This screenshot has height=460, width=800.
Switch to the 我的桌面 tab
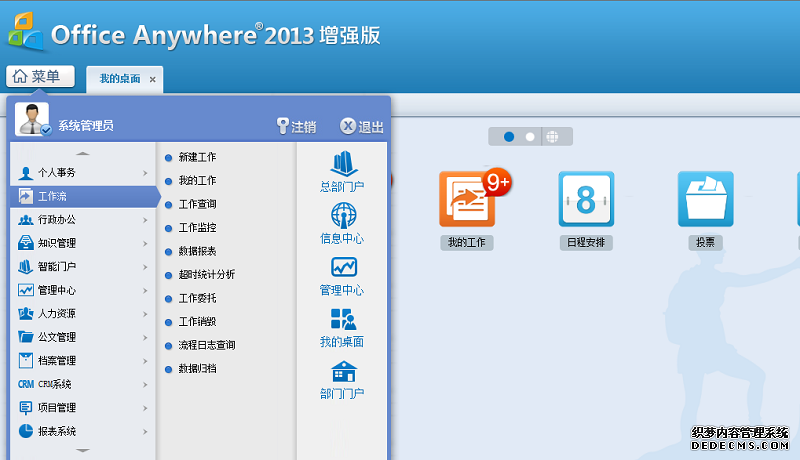[x=120, y=79]
